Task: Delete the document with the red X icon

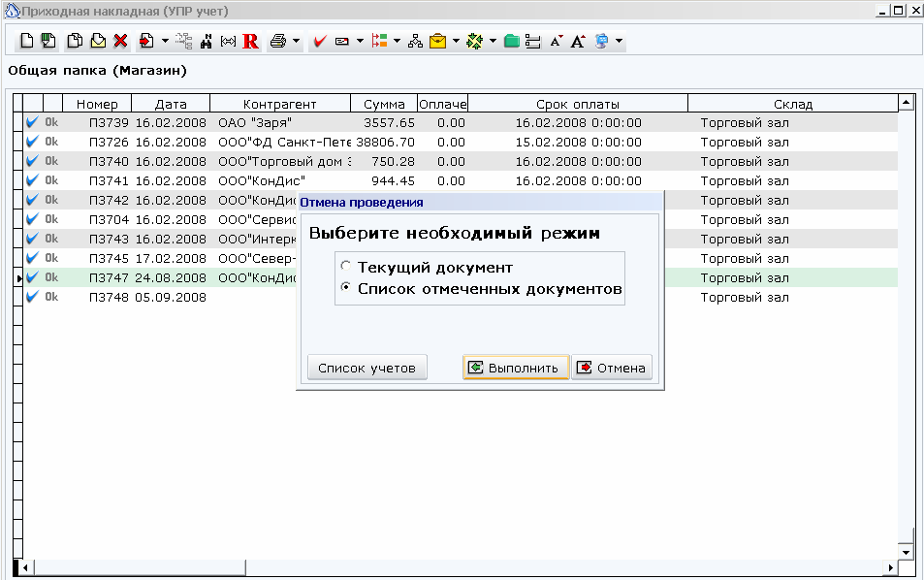Action: click(x=121, y=41)
